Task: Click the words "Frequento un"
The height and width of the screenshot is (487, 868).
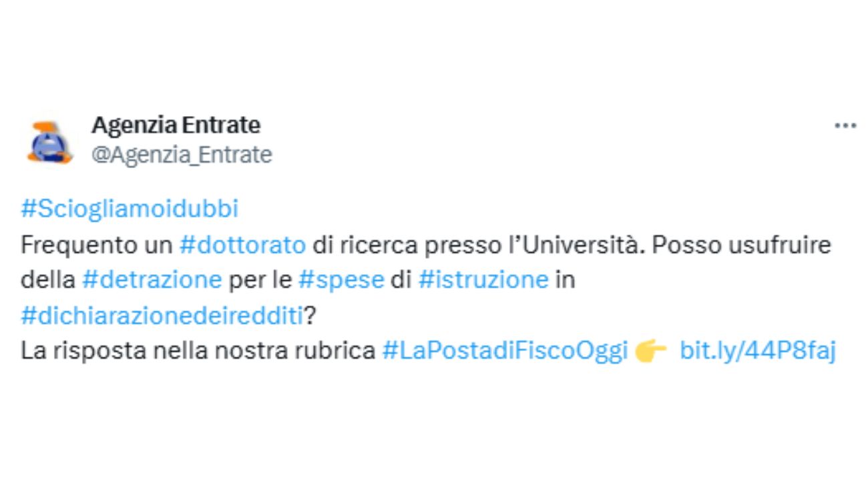Action: pyautogui.click(x=97, y=245)
